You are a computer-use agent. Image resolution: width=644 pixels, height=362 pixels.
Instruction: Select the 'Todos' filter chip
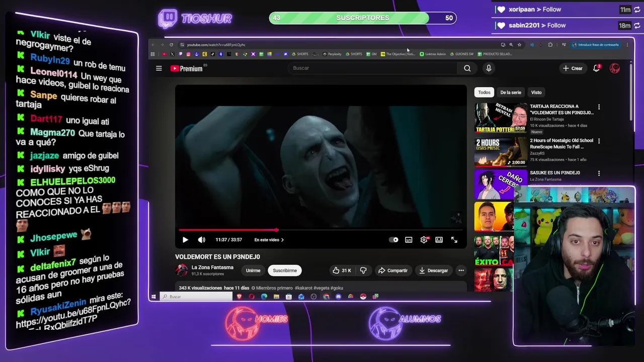tap(484, 93)
